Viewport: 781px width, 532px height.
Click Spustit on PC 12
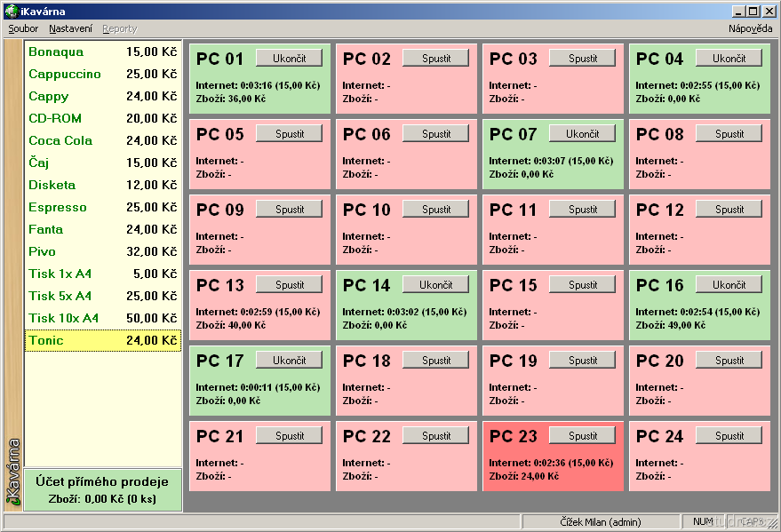(729, 210)
